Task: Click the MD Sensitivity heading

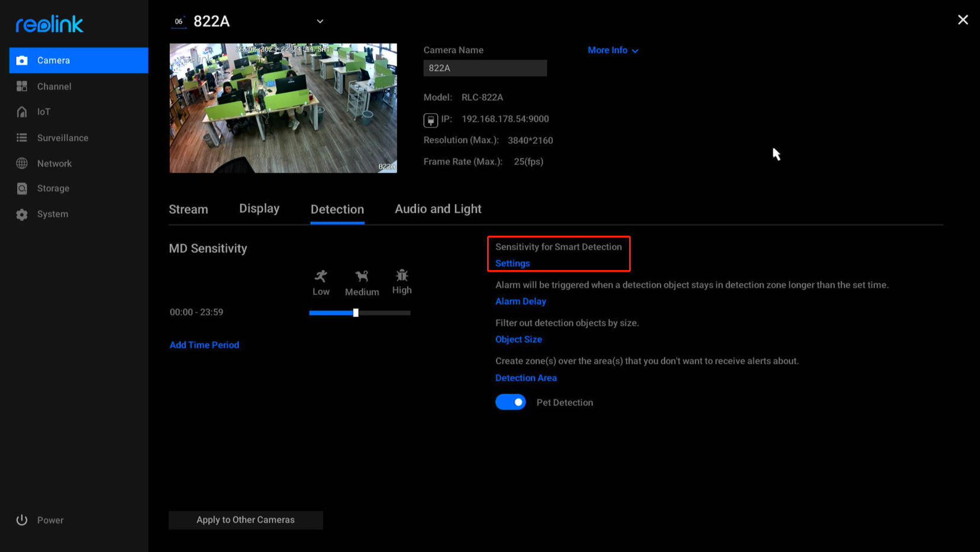Action: click(x=208, y=249)
